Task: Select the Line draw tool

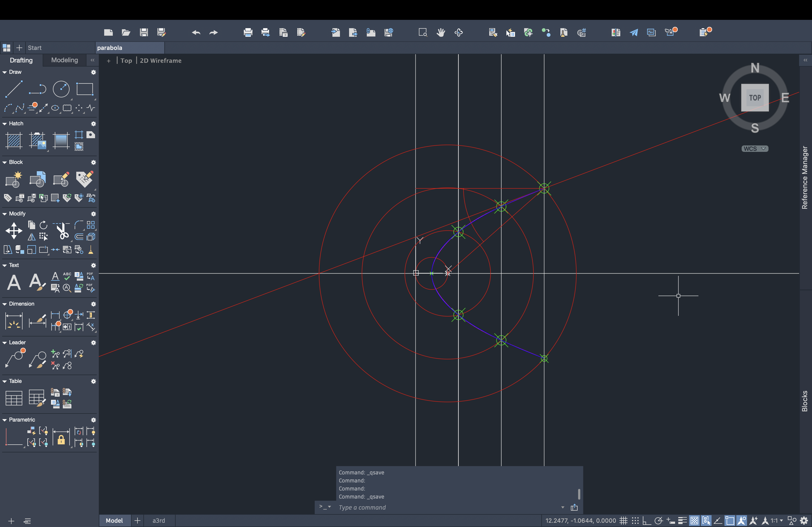Action: click(14, 89)
